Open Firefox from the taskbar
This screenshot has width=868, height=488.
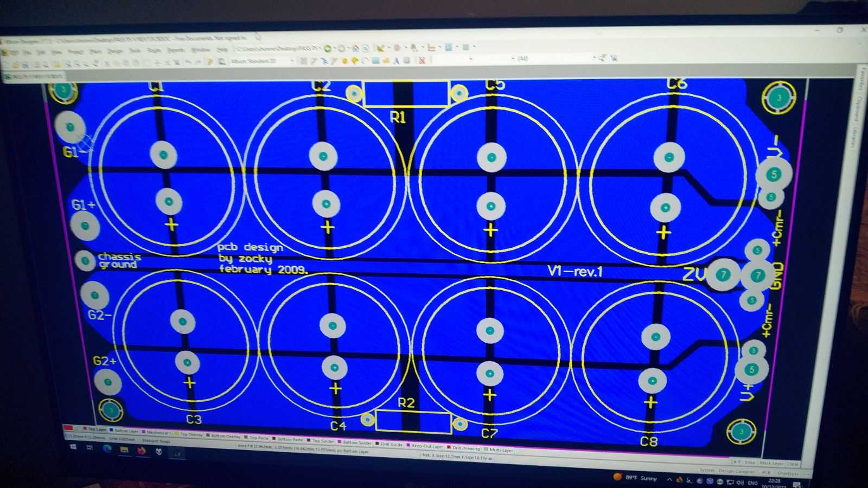(x=142, y=451)
